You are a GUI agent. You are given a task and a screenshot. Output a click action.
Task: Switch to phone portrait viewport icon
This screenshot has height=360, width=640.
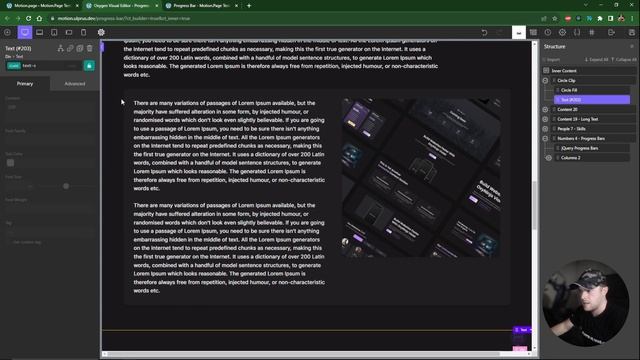pyautogui.click(x=83, y=32)
